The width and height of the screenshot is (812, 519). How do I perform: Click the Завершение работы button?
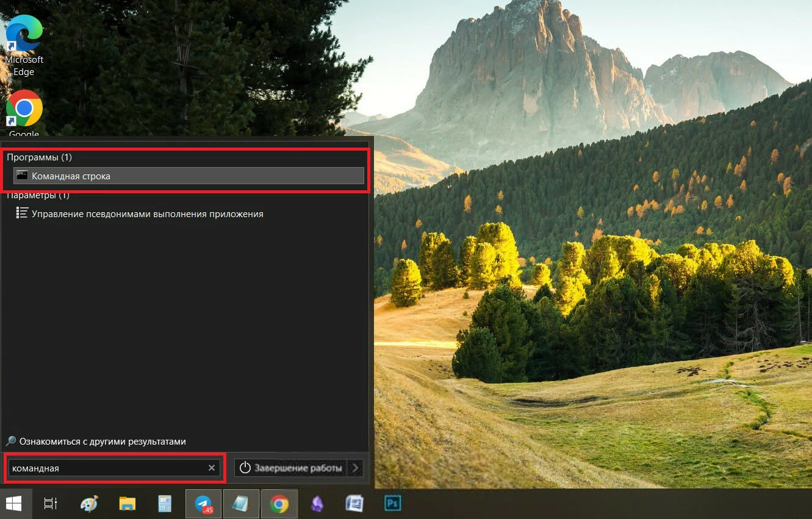[x=292, y=468]
